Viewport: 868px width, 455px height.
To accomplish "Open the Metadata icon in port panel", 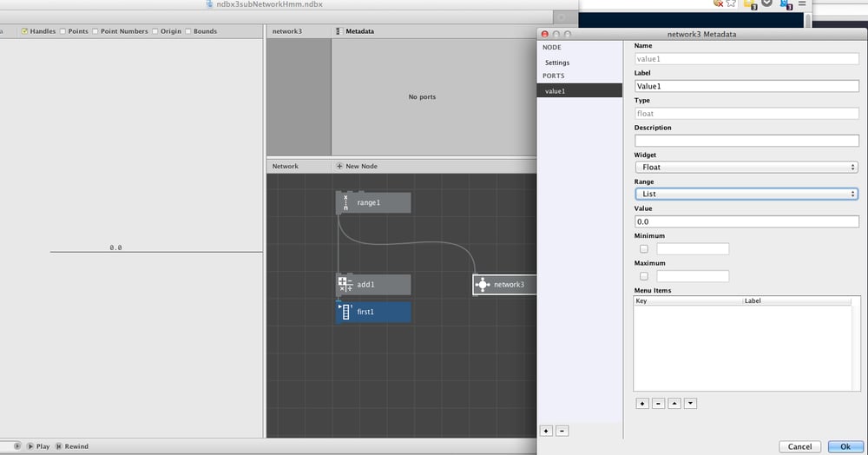I will (339, 31).
